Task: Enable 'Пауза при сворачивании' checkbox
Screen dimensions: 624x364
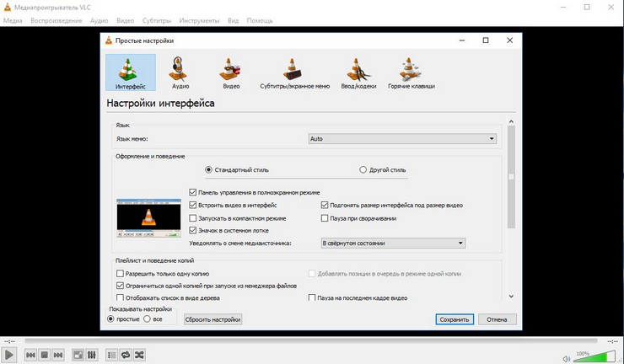Action: 325,218
